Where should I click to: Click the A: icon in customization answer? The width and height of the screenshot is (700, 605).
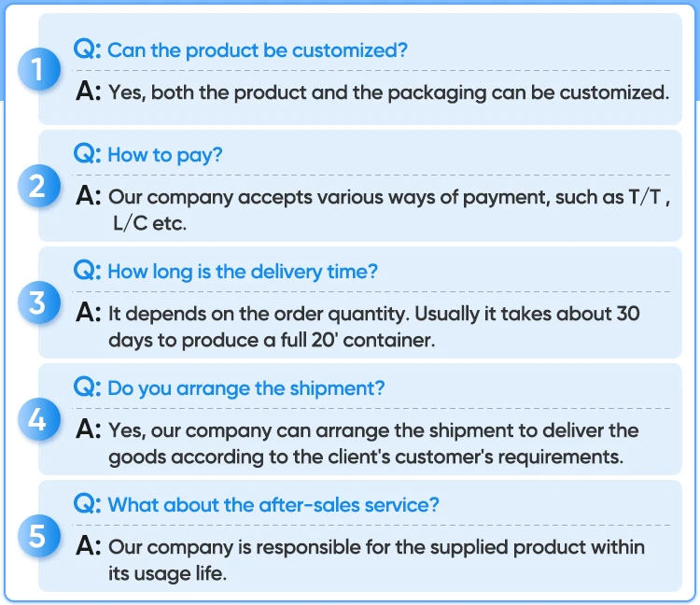[x=89, y=92]
